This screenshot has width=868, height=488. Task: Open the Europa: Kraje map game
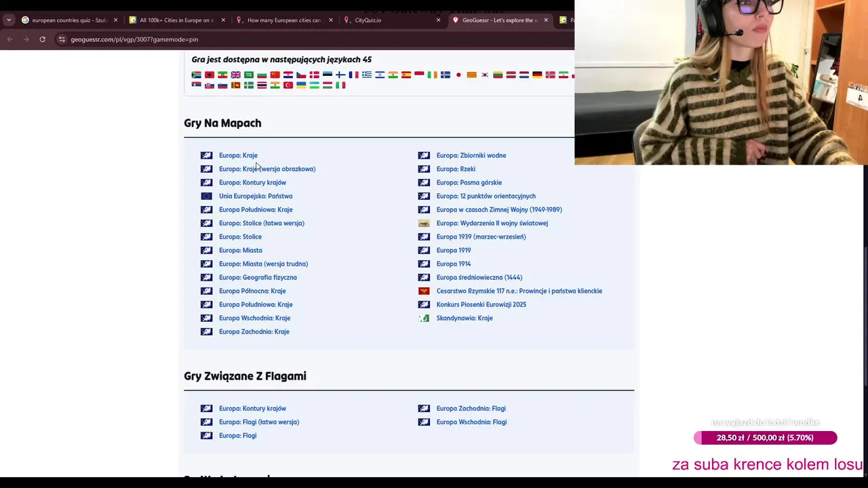pos(238,155)
